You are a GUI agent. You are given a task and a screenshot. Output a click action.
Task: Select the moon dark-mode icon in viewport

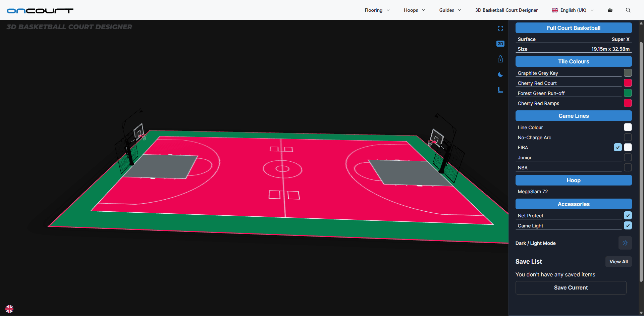coord(500,74)
